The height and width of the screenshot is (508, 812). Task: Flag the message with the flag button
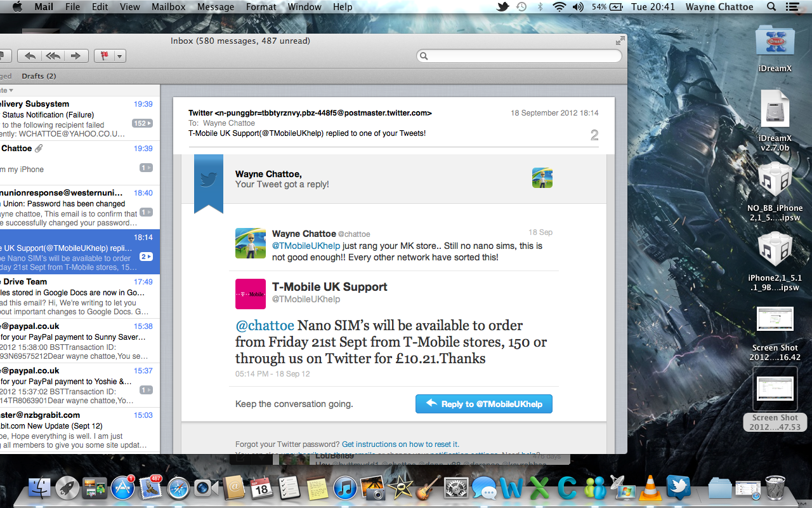(x=104, y=56)
